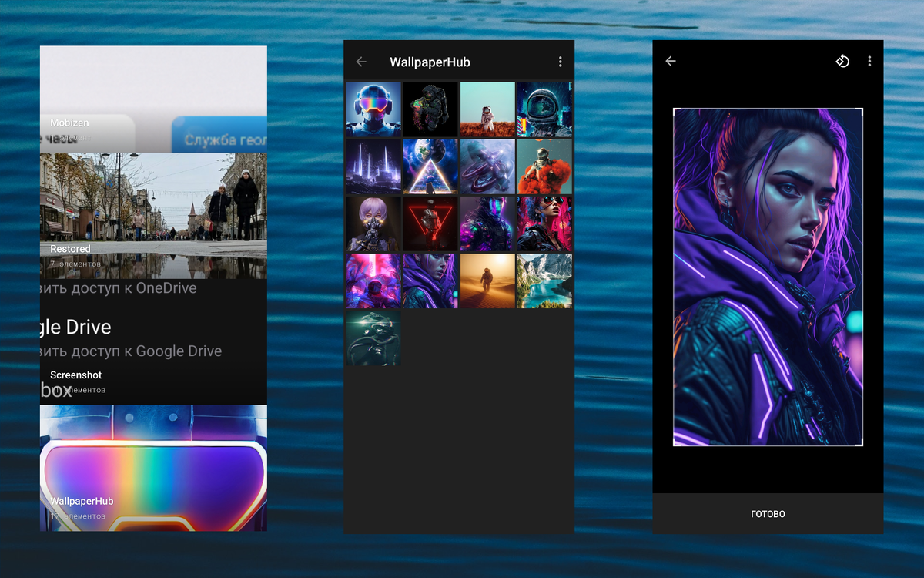Select the rainbow visor helmet wallpaper thumbnail

[x=373, y=109]
